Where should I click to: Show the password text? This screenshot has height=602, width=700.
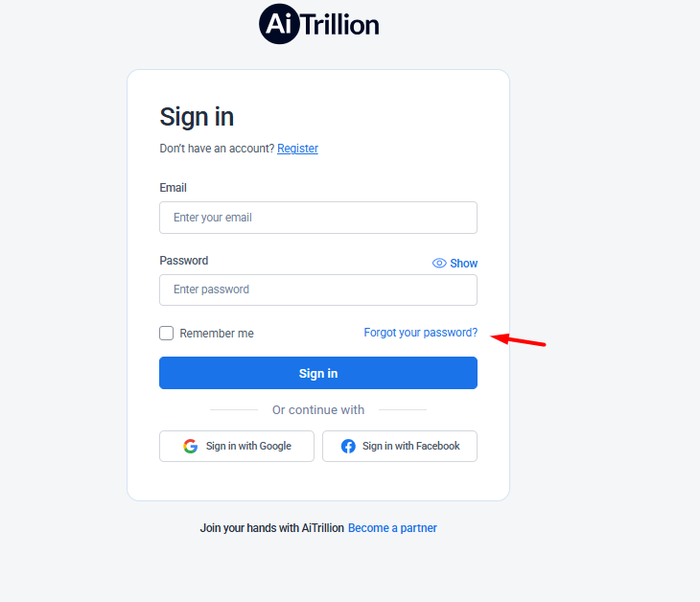[455, 264]
